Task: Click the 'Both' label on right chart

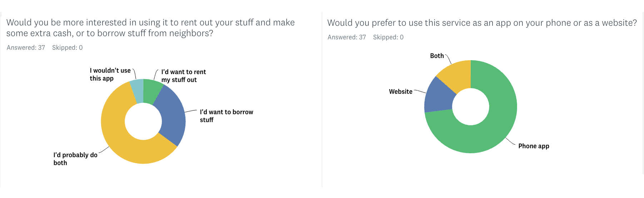Action: [437, 56]
